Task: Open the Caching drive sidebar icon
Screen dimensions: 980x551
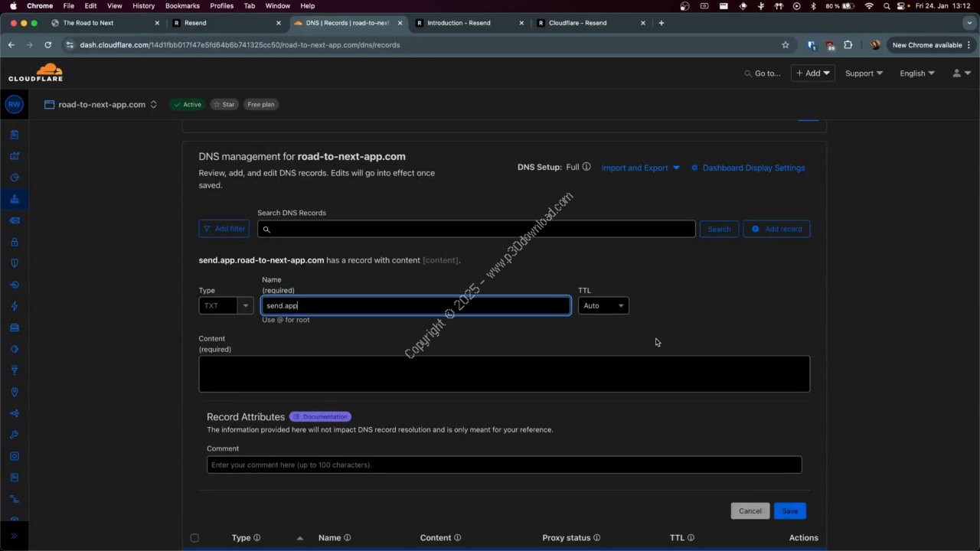Action: click(14, 328)
